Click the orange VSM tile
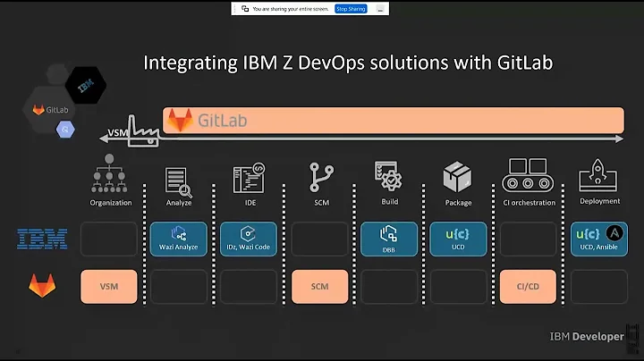Screen dimensions: 644x361 (109, 286)
